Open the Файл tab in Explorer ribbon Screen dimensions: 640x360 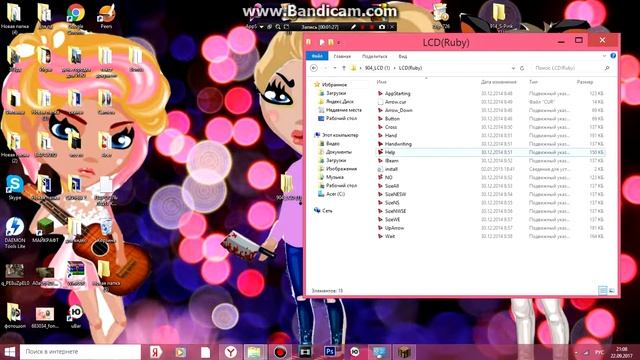coord(317,56)
